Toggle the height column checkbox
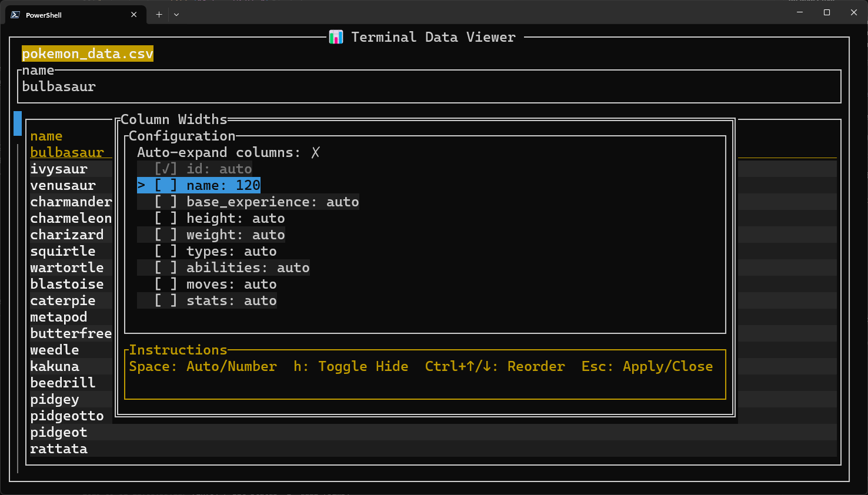The height and width of the screenshot is (495, 868). tap(166, 219)
